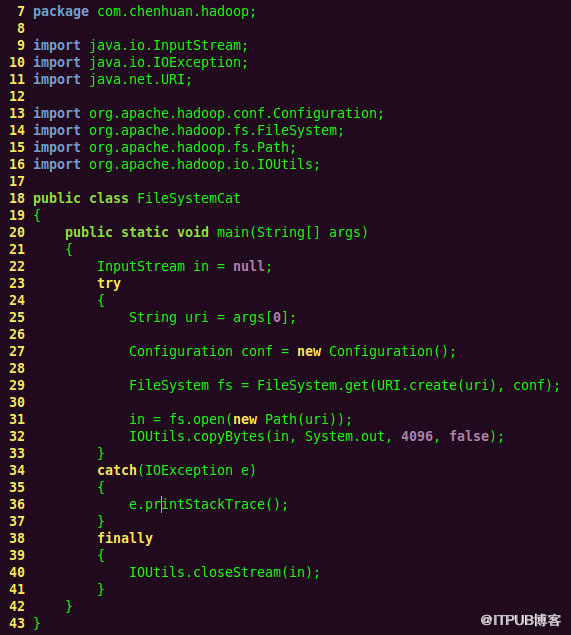
Task: Click opening brace on line 19
Action: 37,215
